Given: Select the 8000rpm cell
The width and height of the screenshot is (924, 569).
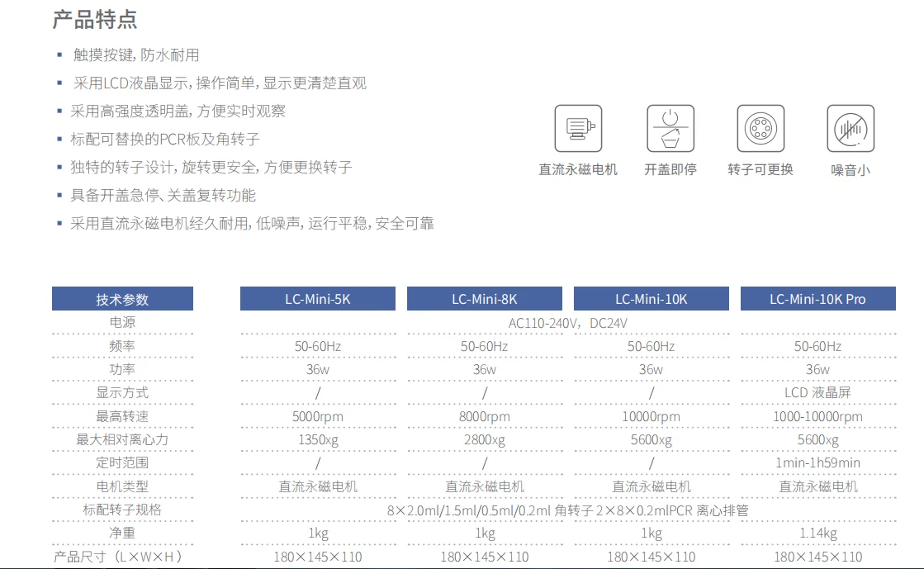Looking at the screenshot, I should tap(485, 417).
